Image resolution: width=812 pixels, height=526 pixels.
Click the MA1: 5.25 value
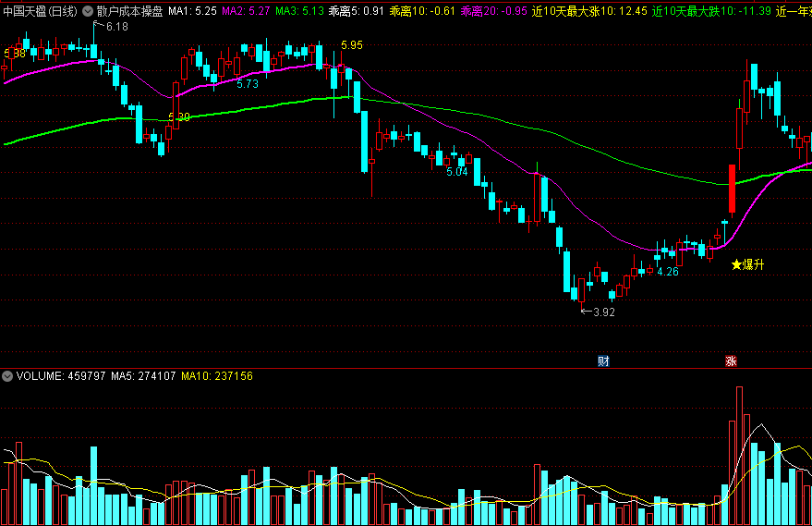point(193,11)
